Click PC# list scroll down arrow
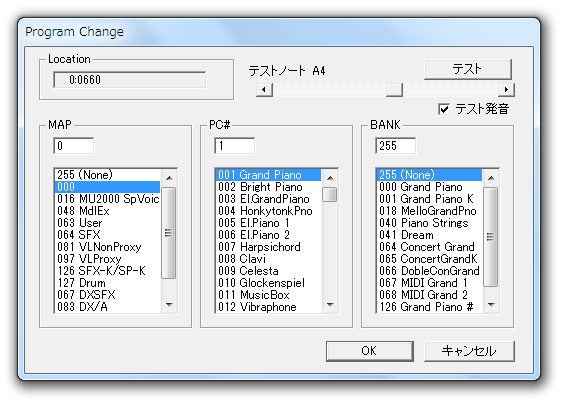Image resolution: width=561 pixels, height=402 pixels. point(330,305)
